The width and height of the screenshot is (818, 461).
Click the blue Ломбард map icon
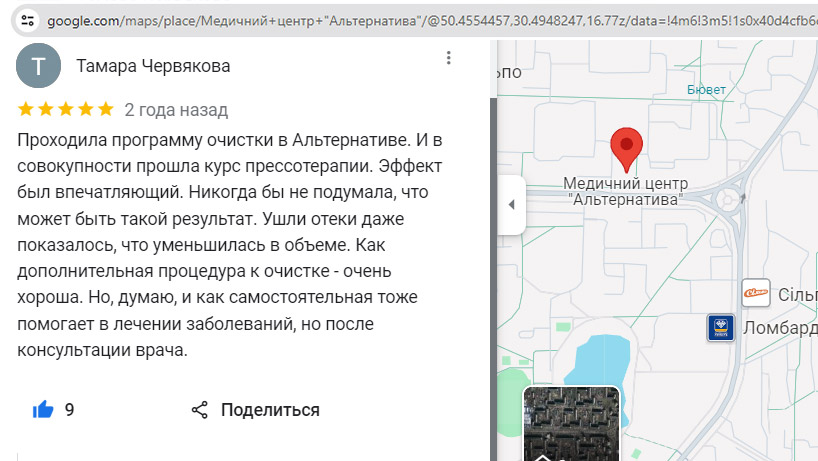point(720,327)
